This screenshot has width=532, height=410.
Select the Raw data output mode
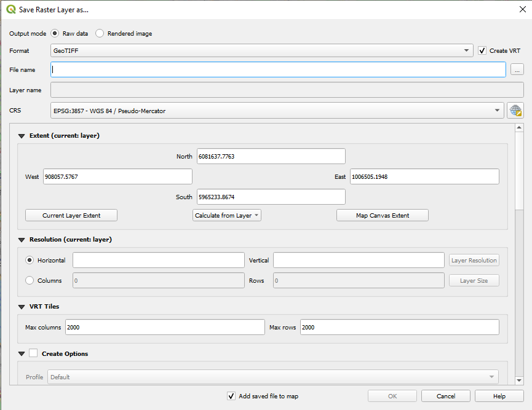click(x=54, y=33)
